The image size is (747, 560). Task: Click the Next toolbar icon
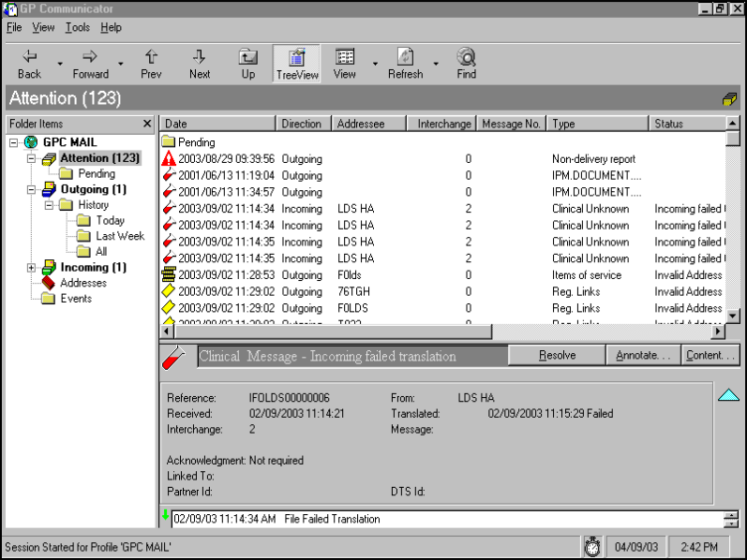point(199,57)
